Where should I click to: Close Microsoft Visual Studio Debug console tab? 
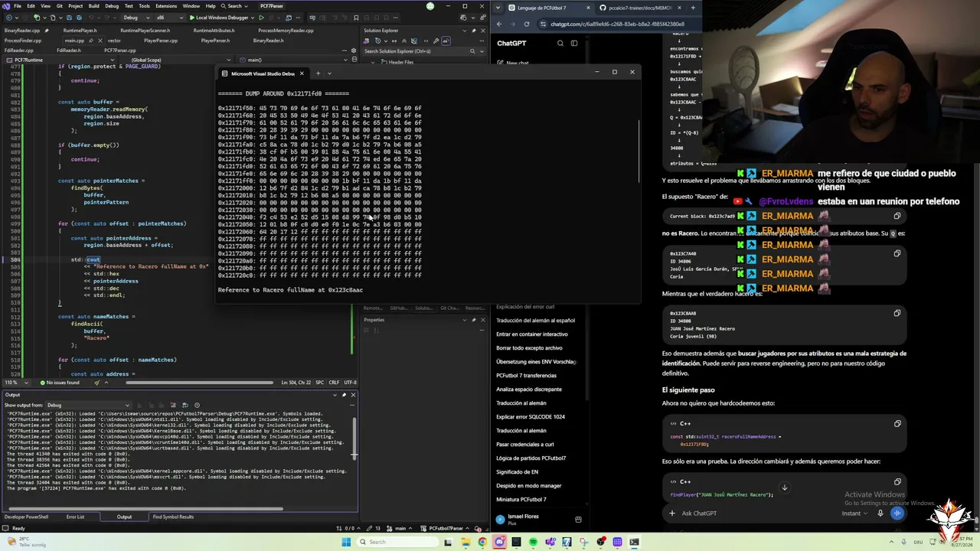(x=302, y=73)
